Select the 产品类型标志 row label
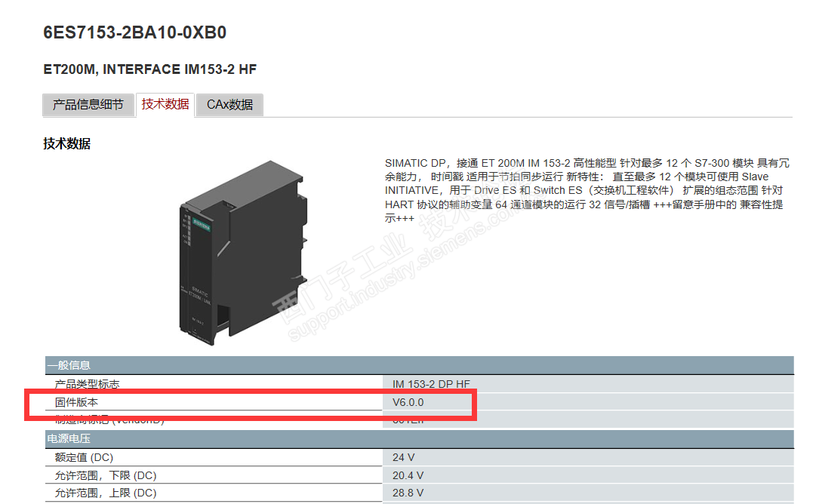The width and height of the screenshot is (819, 504). [88, 384]
